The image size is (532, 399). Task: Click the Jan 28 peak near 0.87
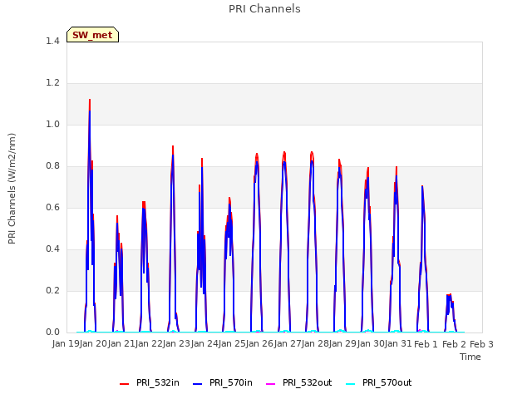coord(312,153)
